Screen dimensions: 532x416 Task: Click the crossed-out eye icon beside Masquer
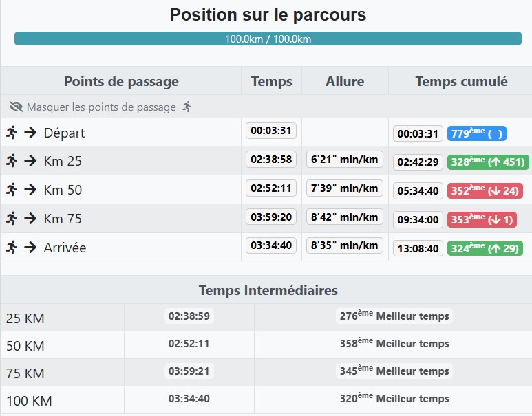pos(17,107)
